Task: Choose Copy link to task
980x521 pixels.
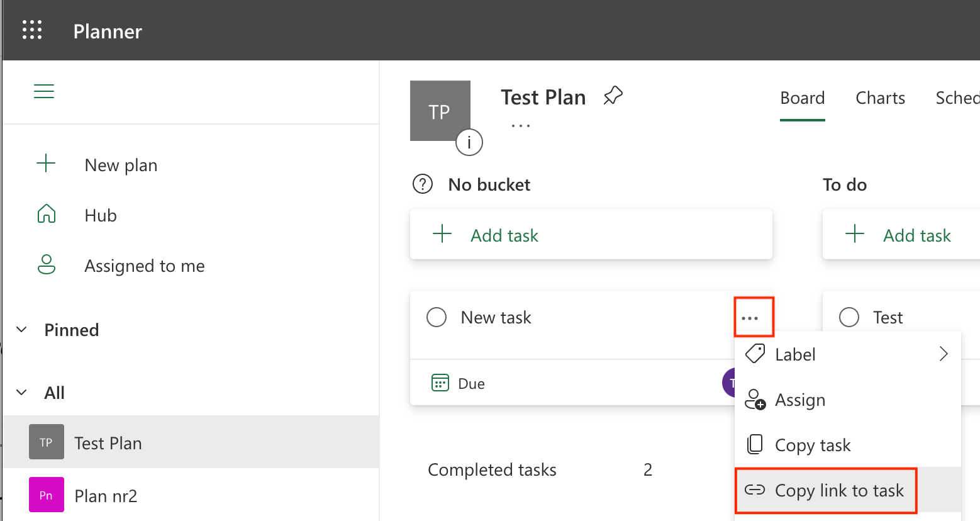Action: tap(848, 490)
